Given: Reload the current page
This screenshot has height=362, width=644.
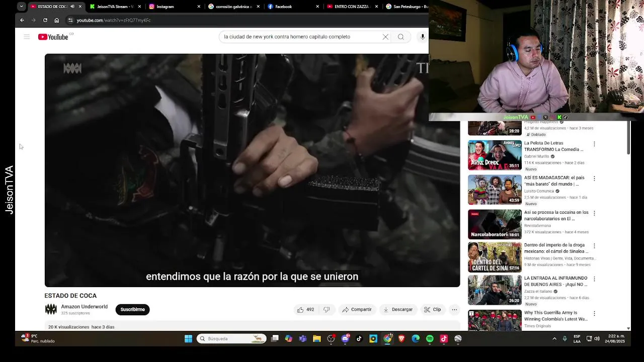Looking at the screenshot, I should 45,20.
